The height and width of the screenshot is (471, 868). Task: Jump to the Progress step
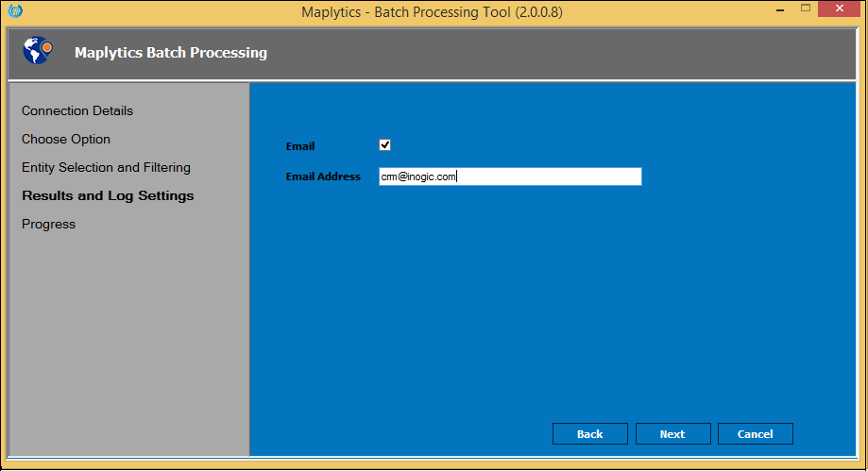click(48, 224)
